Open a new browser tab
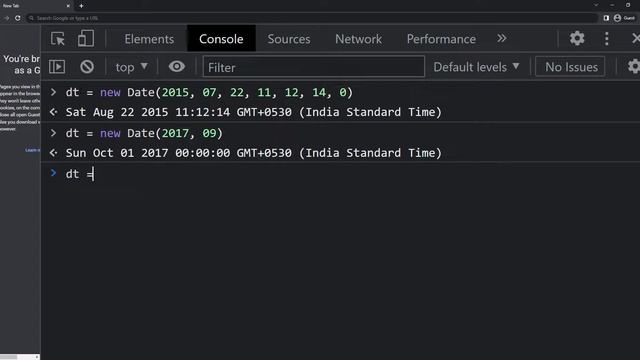The height and width of the screenshot is (360, 640). pos(81,6)
